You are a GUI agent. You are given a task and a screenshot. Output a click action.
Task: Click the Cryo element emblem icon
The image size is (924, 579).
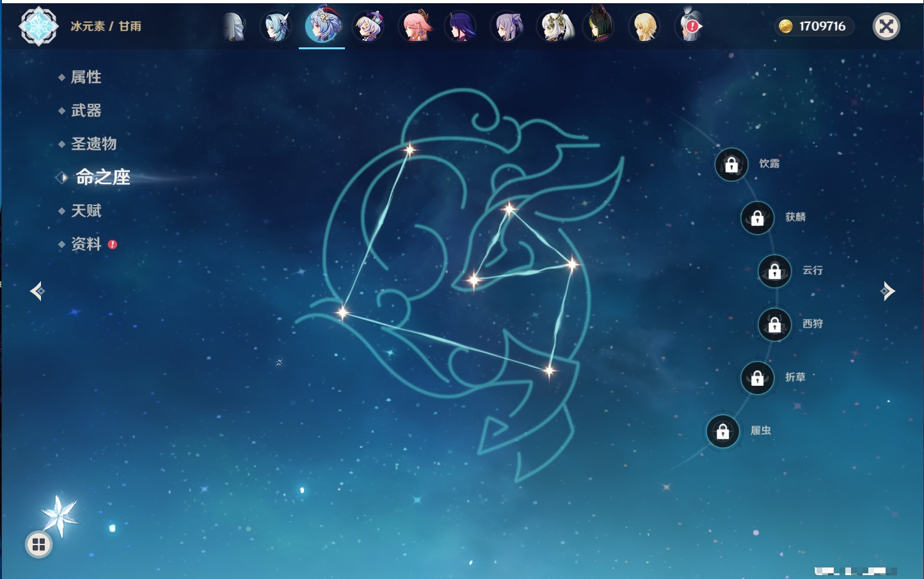click(x=38, y=26)
